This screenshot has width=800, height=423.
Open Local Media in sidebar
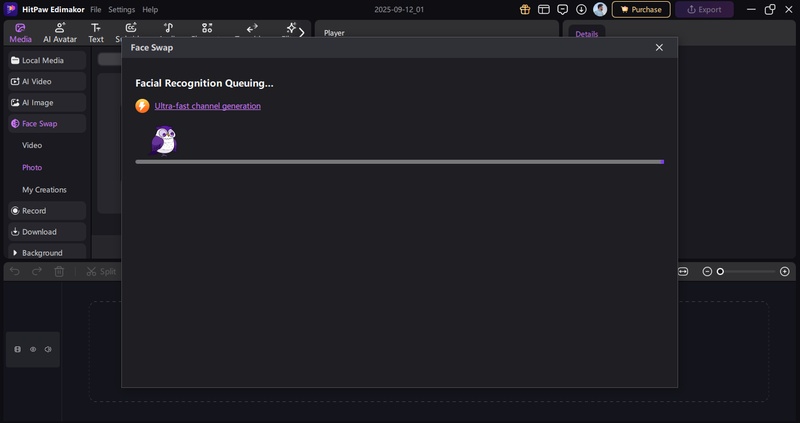click(x=47, y=60)
